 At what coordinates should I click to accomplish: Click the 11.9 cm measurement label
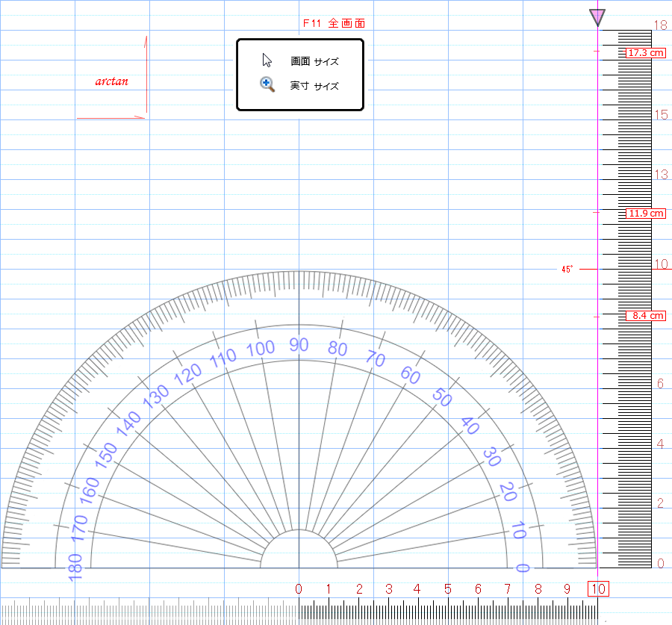tap(645, 214)
